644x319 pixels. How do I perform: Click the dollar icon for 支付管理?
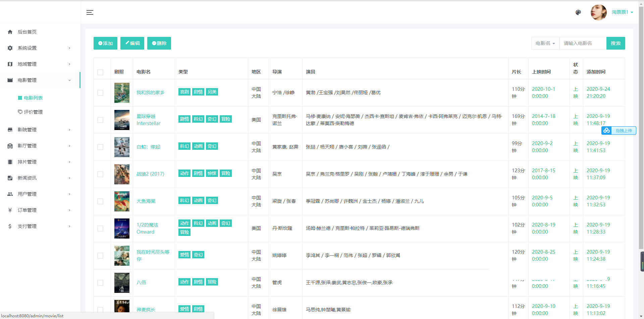[10, 226]
